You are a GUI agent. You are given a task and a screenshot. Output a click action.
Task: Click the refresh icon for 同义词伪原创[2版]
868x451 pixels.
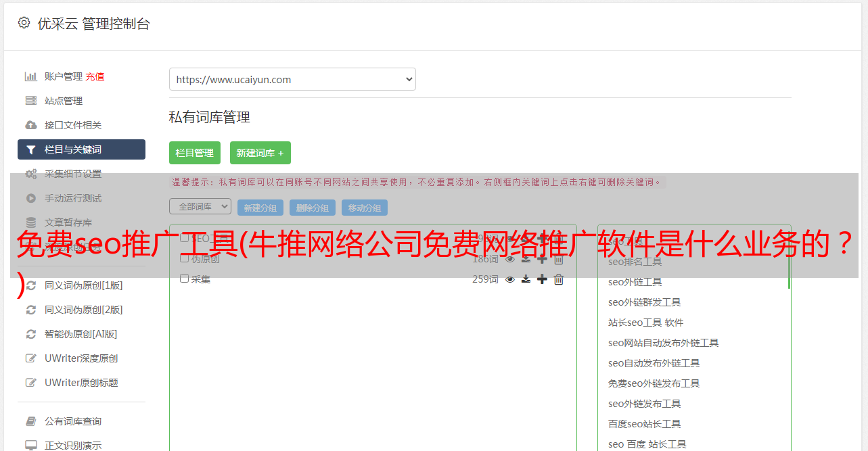31,310
